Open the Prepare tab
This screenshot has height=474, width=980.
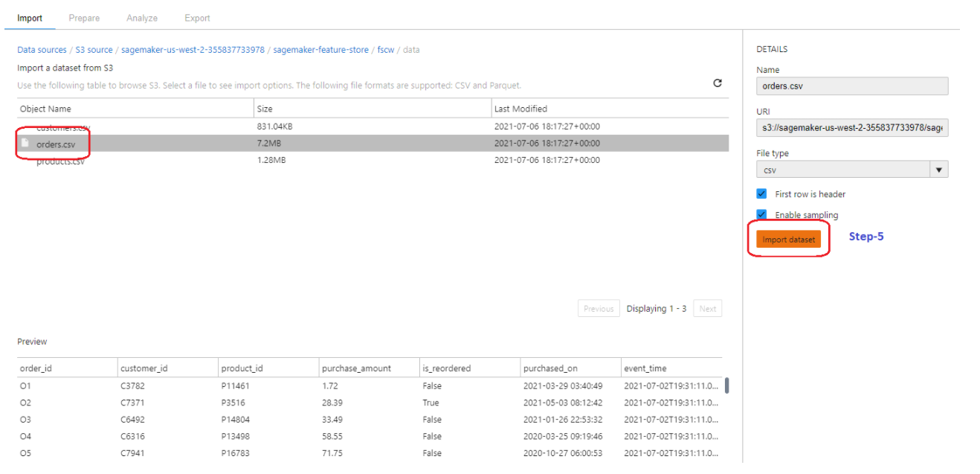[84, 18]
